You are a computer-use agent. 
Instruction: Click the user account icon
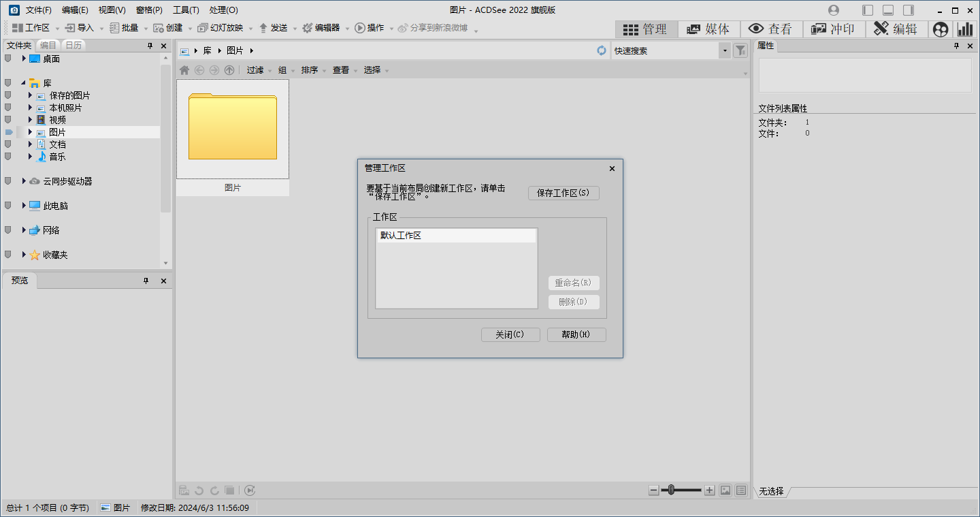click(834, 10)
